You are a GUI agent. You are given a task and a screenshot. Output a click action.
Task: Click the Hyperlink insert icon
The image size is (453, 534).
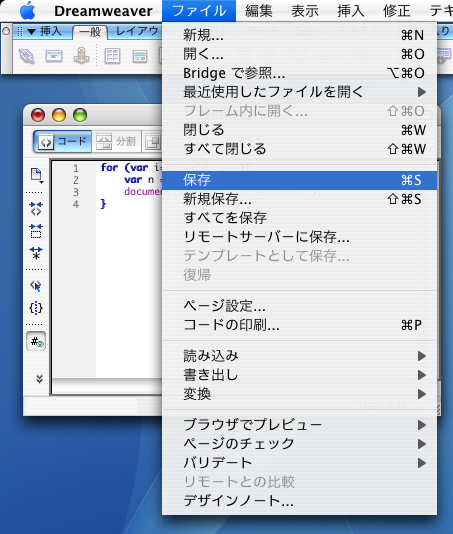(x=27, y=56)
